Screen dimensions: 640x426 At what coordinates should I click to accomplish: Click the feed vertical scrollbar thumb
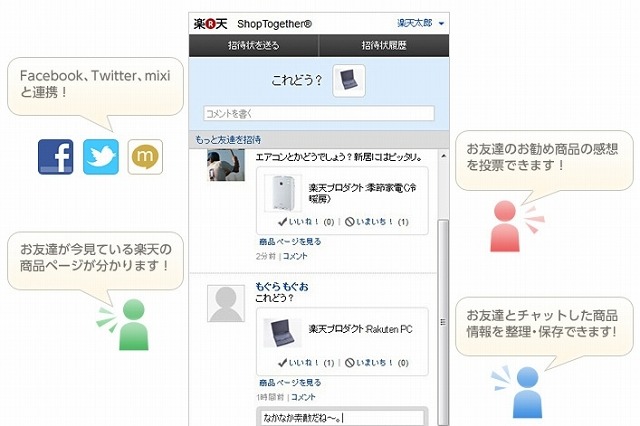tap(443, 322)
